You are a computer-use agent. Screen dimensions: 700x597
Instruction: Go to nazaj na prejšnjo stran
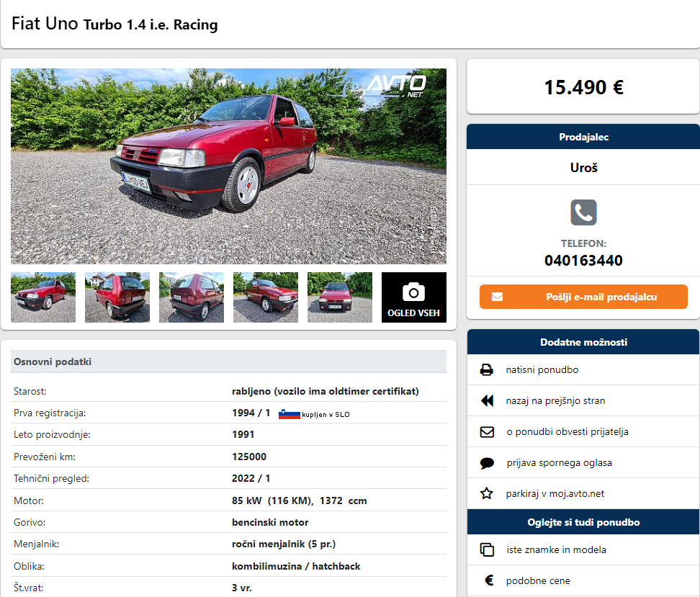point(555,400)
